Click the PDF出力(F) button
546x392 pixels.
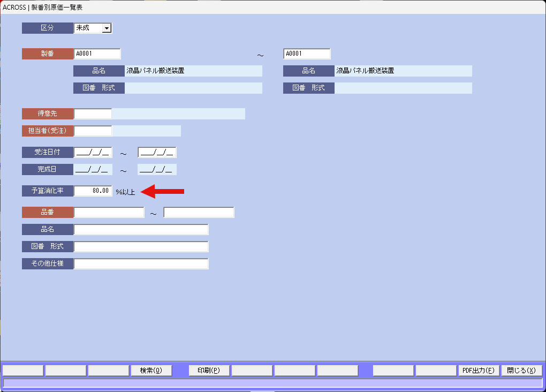click(479, 371)
